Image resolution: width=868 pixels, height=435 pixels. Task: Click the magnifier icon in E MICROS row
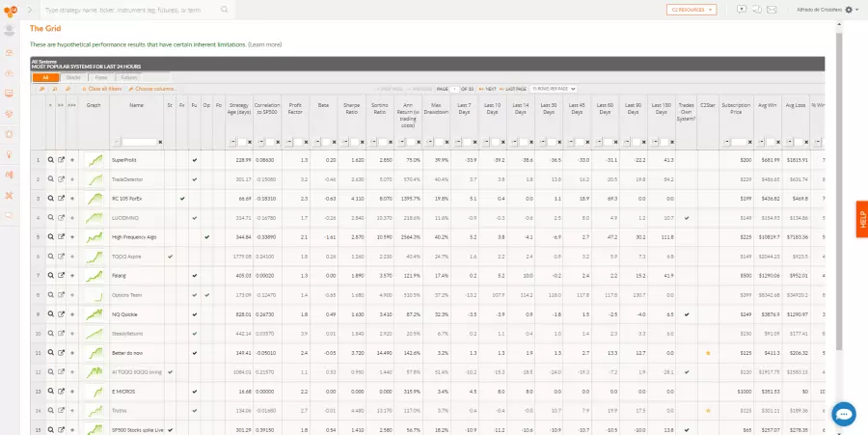(x=50, y=392)
